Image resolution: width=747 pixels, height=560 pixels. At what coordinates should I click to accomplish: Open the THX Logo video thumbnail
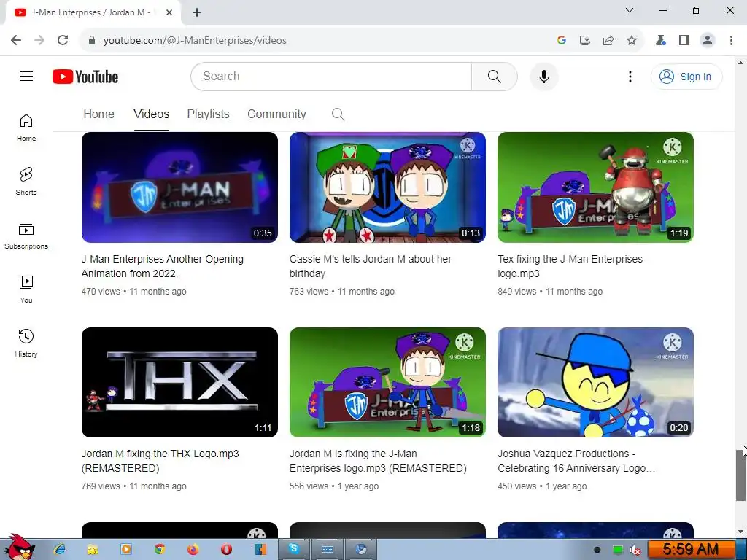(x=179, y=382)
